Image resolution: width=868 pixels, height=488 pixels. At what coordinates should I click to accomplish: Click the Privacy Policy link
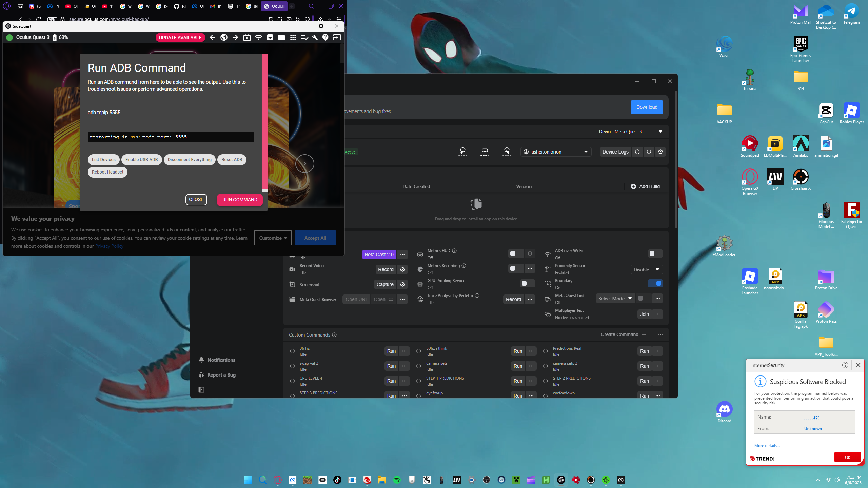click(109, 246)
